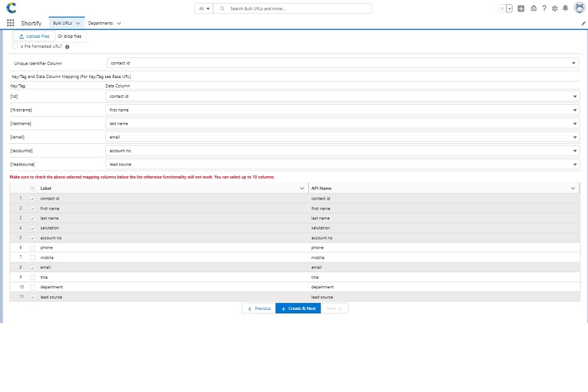Uncheck the salutation row checkbox
The height and width of the screenshot is (392, 588).
tap(32, 228)
